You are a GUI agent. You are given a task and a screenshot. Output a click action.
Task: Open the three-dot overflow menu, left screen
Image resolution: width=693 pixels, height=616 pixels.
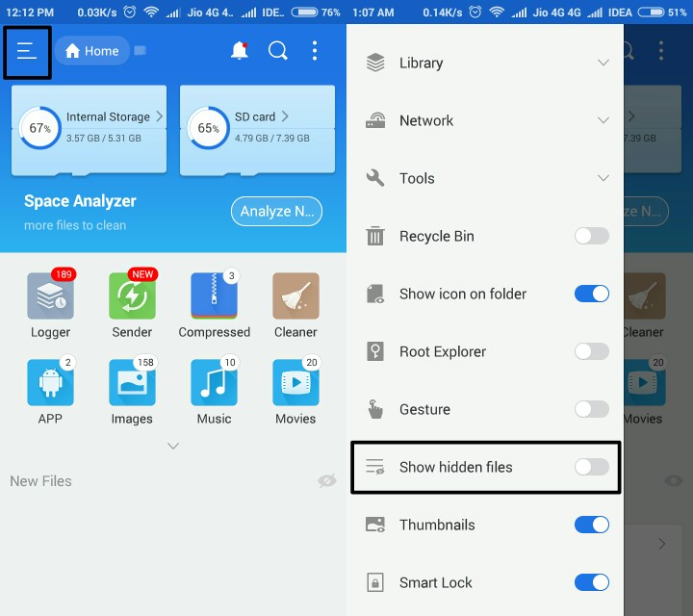[x=314, y=50]
